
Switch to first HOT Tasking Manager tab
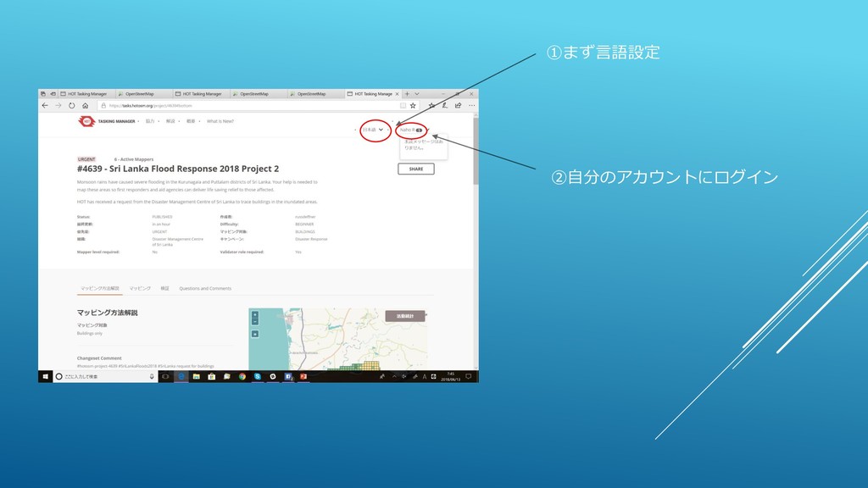pos(86,94)
